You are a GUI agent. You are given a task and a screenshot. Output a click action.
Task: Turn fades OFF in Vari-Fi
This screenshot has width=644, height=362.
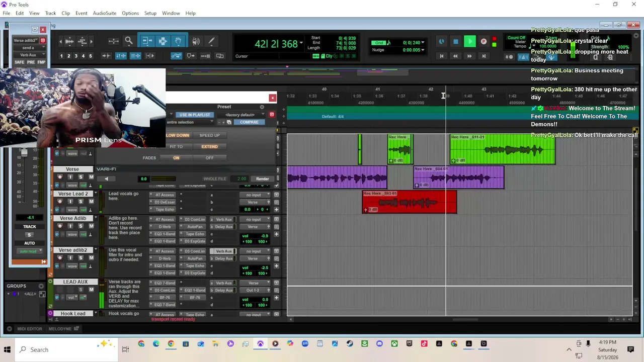pyautogui.click(x=209, y=158)
